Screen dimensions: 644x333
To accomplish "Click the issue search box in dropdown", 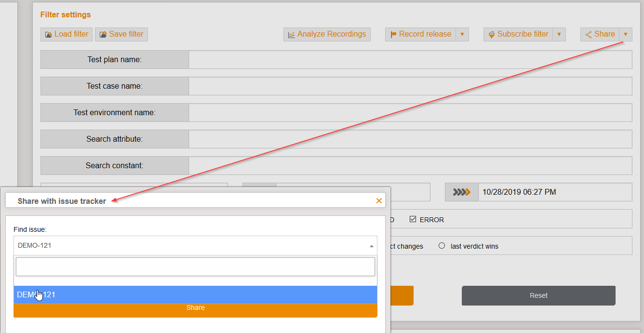I will [x=195, y=266].
